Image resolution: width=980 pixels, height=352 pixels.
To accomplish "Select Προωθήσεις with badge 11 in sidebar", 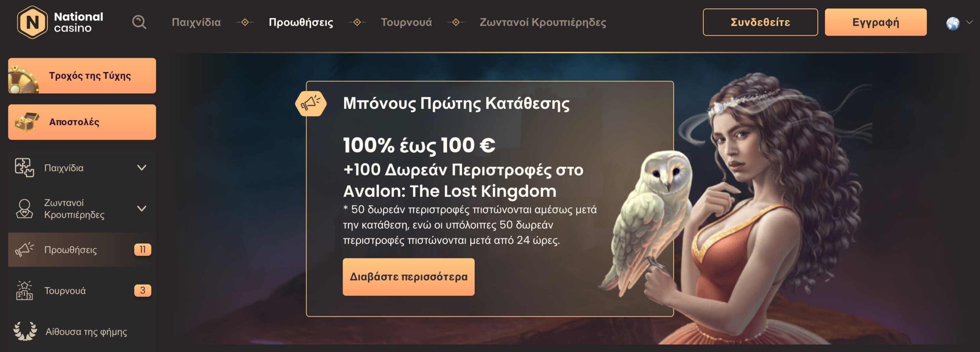I will pos(82,250).
